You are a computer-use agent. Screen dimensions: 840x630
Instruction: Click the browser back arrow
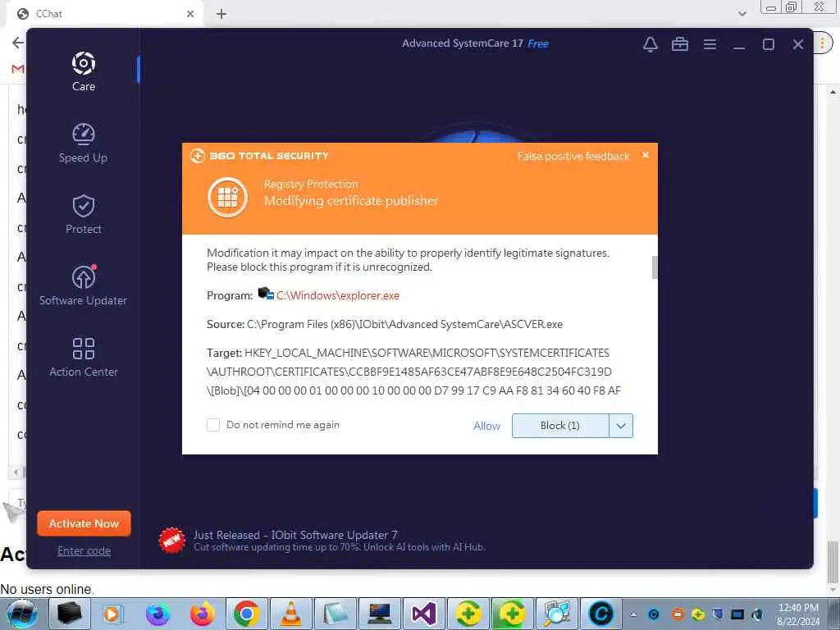[18, 43]
